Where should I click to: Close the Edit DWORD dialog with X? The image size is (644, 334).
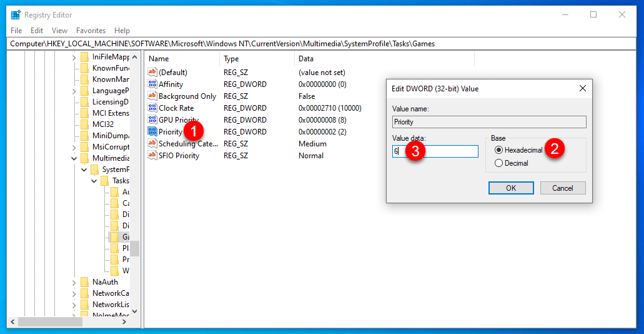point(582,88)
